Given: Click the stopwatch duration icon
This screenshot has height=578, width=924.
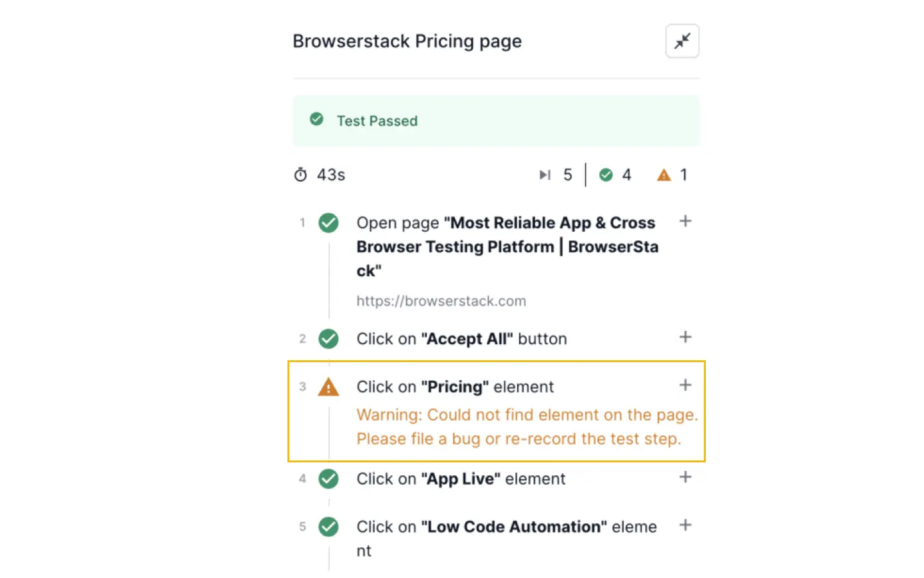Looking at the screenshot, I should [x=300, y=175].
